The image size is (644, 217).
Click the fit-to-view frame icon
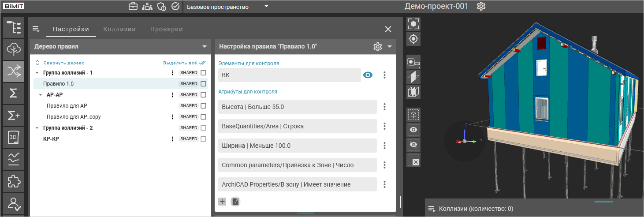pos(413,24)
